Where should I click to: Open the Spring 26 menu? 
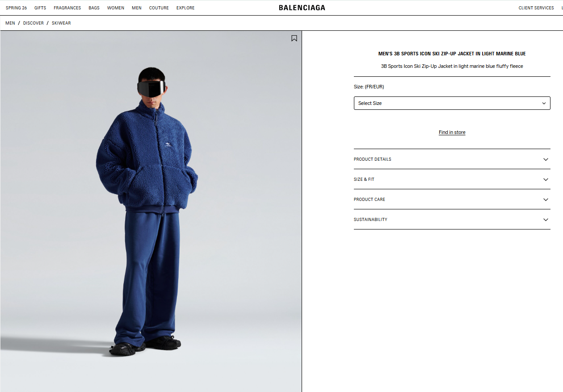coord(16,8)
